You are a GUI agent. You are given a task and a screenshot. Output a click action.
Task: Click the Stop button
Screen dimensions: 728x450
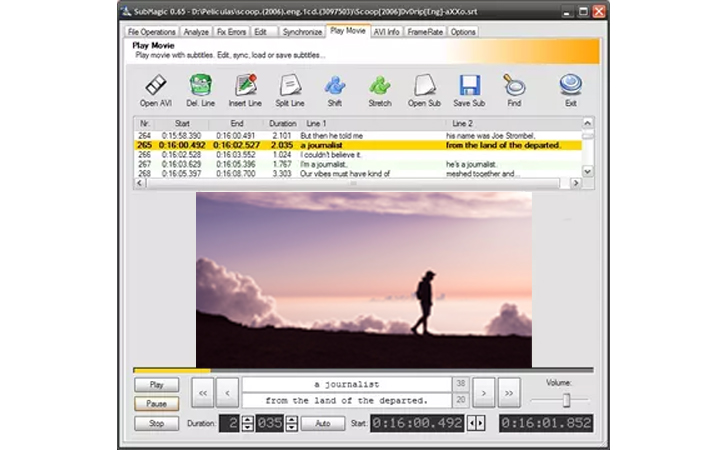click(x=156, y=423)
